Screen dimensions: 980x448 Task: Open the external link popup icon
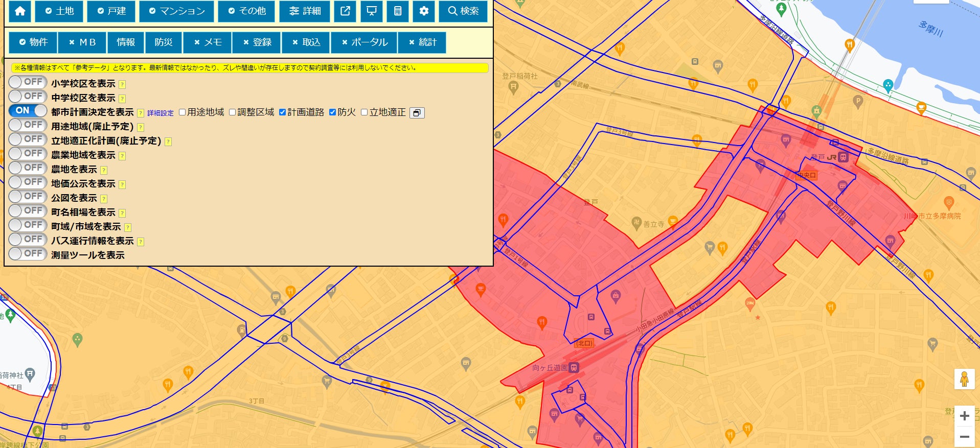[x=346, y=11]
